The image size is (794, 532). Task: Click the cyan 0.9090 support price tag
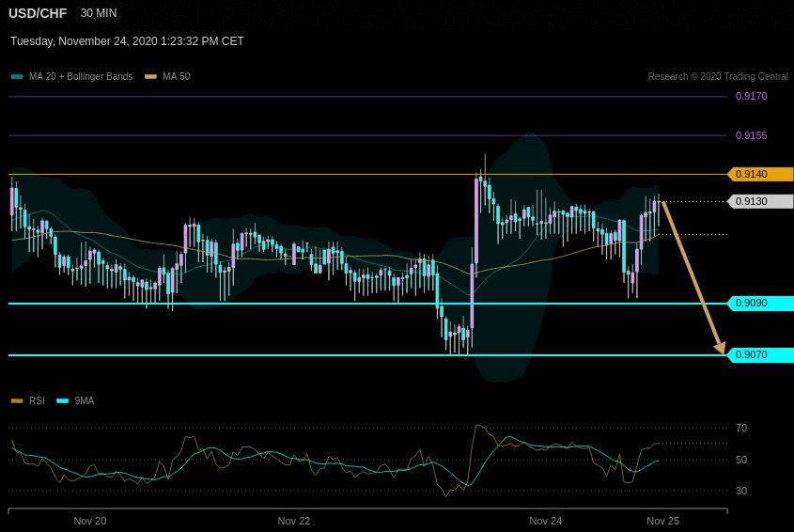point(760,303)
